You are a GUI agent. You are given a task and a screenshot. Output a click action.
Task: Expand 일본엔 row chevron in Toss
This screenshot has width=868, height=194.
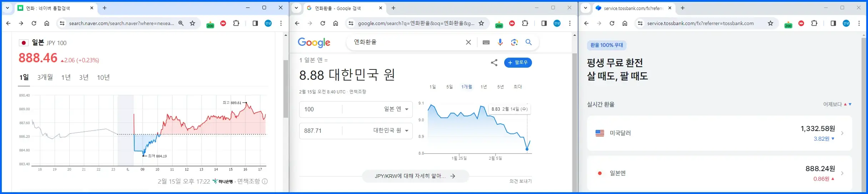click(x=842, y=173)
